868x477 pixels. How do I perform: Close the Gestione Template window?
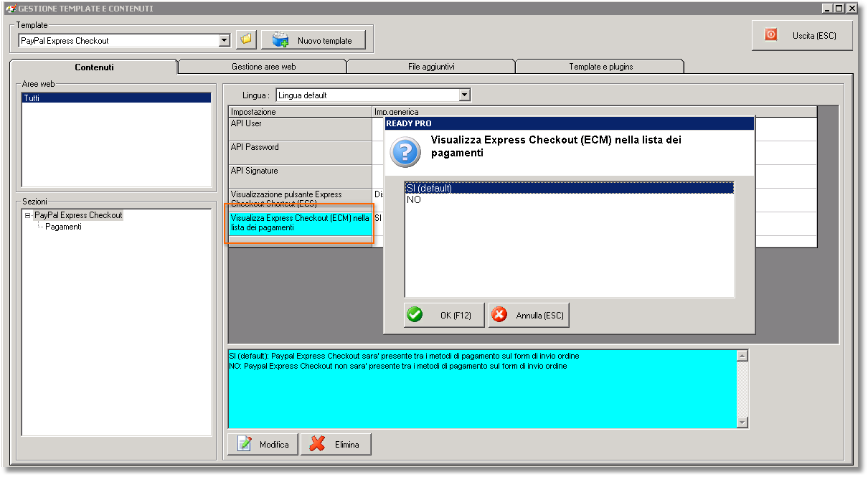[852, 9]
